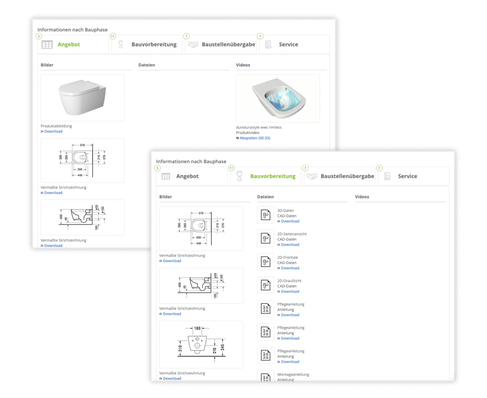Download the 3D-Daten CAD file
This screenshot has width=487, height=398.
click(x=290, y=221)
